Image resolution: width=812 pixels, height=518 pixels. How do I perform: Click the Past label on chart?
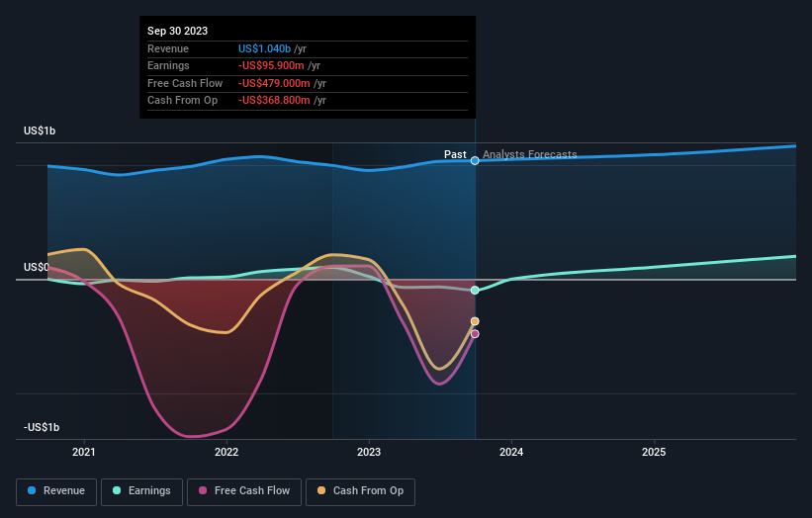point(455,154)
